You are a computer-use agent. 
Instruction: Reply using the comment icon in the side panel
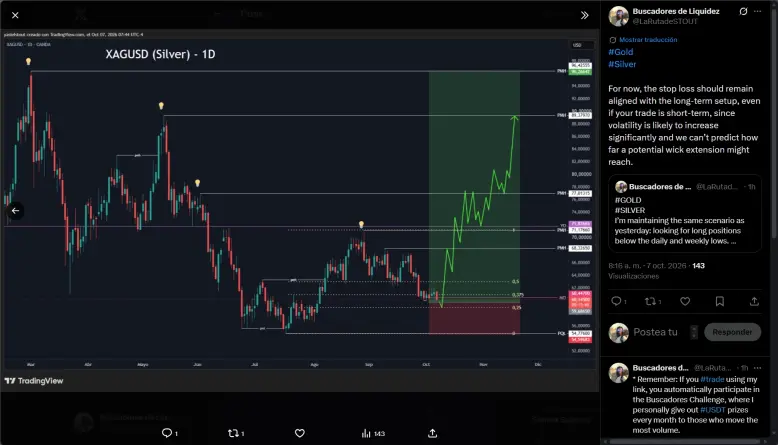click(616, 301)
